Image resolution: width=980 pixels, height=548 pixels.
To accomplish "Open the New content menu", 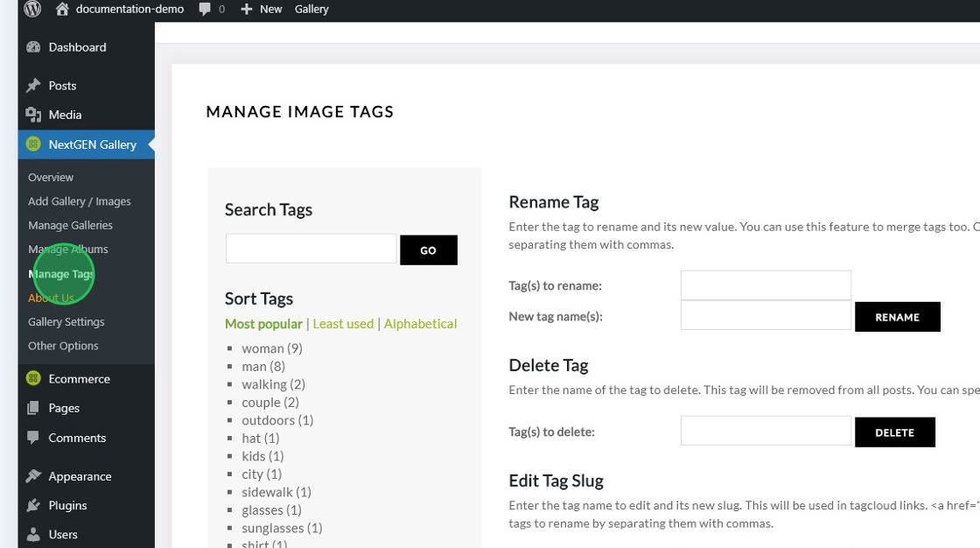I will point(261,9).
